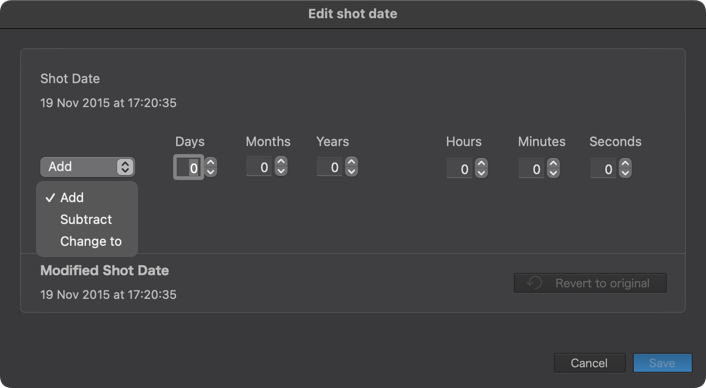Viewport: 706px width, 388px height.
Task: Decrease Minutes using the stepper down arrow
Action: click(553, 173)
